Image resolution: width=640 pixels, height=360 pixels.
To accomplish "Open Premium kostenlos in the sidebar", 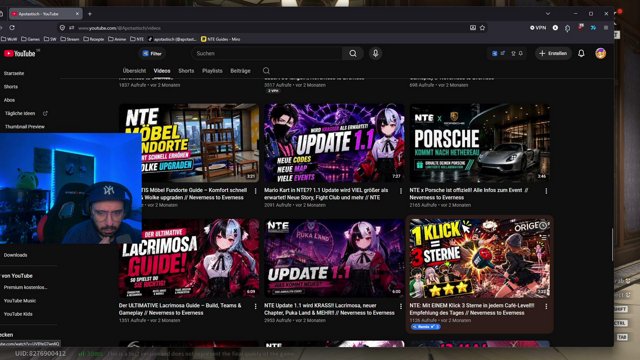I will (25, 287).
